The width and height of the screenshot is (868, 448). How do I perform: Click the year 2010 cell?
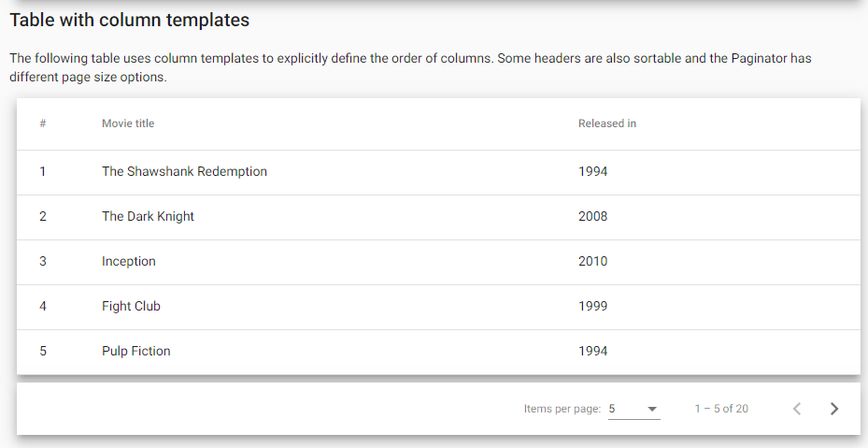click(593, 261)
